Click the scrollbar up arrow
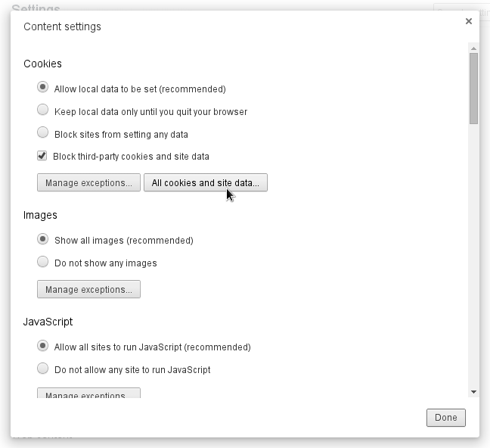 click(473, 48)
